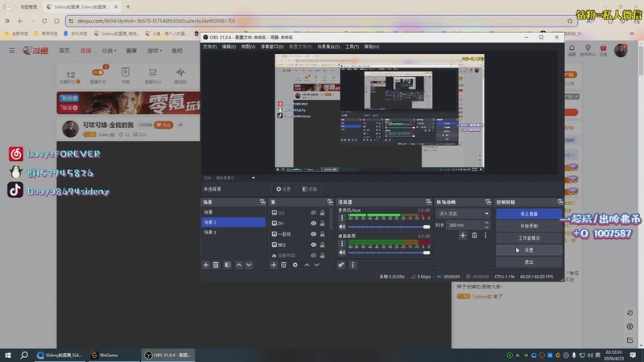Viewport: 644px width, 362px height.
Task: Increase transition duration with up stepper
Action: 487,223
